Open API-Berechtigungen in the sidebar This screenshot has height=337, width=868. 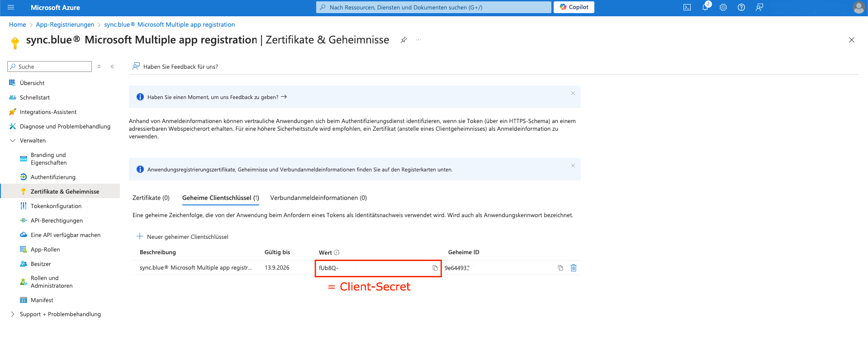(57, 220)
